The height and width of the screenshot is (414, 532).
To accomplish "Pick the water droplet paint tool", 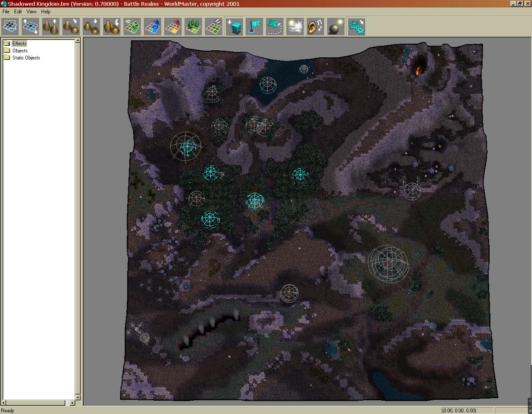I will coord(153,27).
